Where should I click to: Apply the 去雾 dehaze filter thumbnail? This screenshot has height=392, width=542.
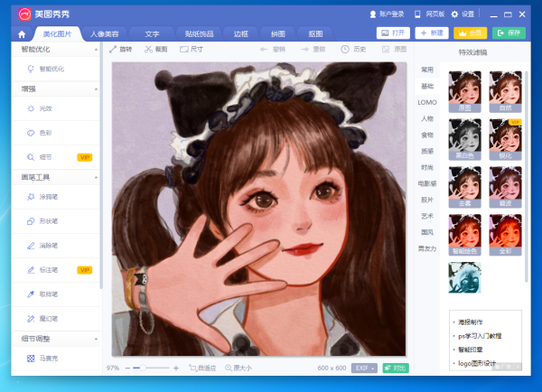coord(465,187)
